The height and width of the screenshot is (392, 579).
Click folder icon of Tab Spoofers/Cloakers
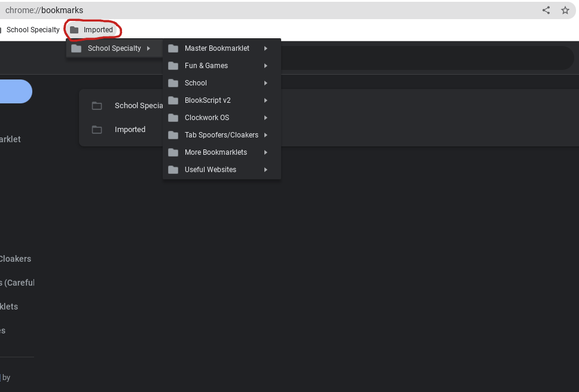(x=173, y=135)
